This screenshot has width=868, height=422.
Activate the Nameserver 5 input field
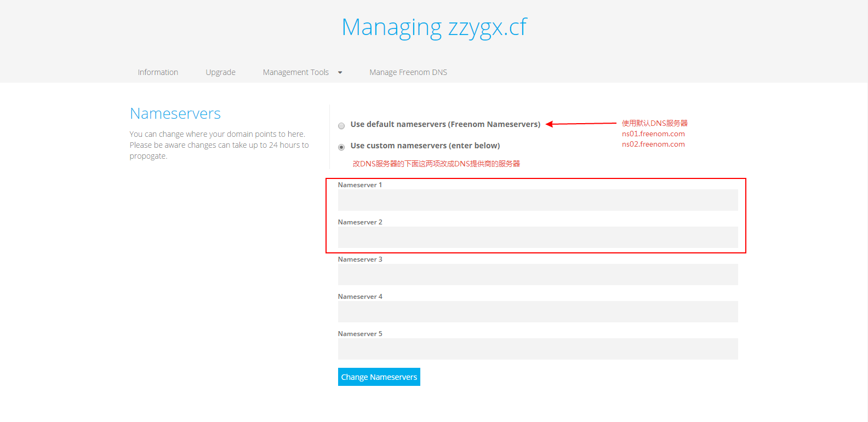pyautogui.click(x=538, y=349)
